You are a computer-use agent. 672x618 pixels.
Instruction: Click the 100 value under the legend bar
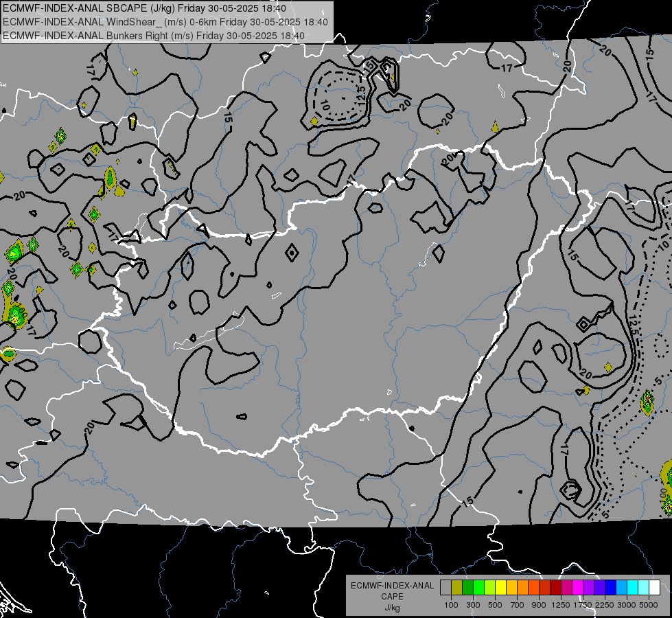(x=451, y=605)
